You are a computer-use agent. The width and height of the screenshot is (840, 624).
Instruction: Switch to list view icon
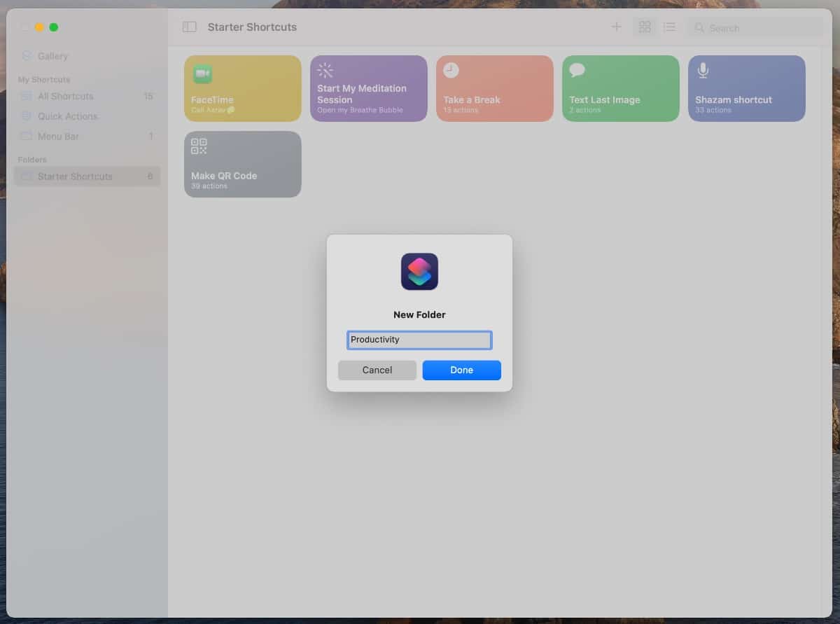coord(669,27)
